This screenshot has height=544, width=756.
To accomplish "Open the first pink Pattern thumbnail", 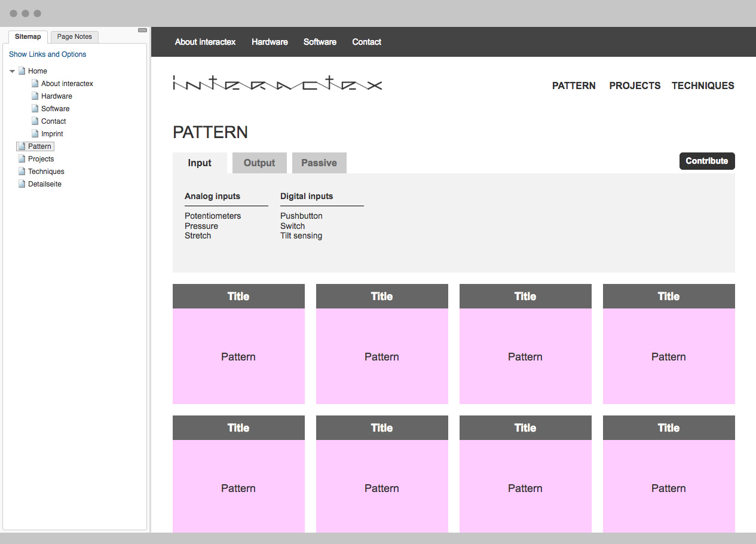I will 238,356.
